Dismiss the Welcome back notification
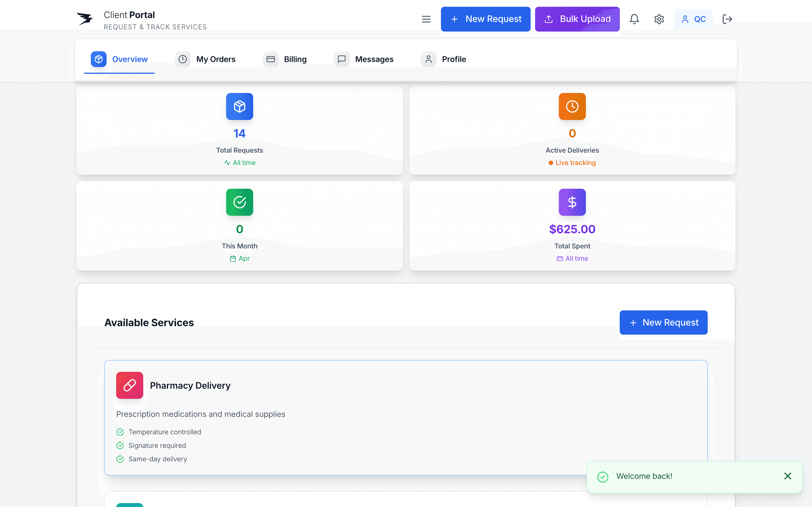Screen dimensions: 812x507 click(x=787, y=476)
